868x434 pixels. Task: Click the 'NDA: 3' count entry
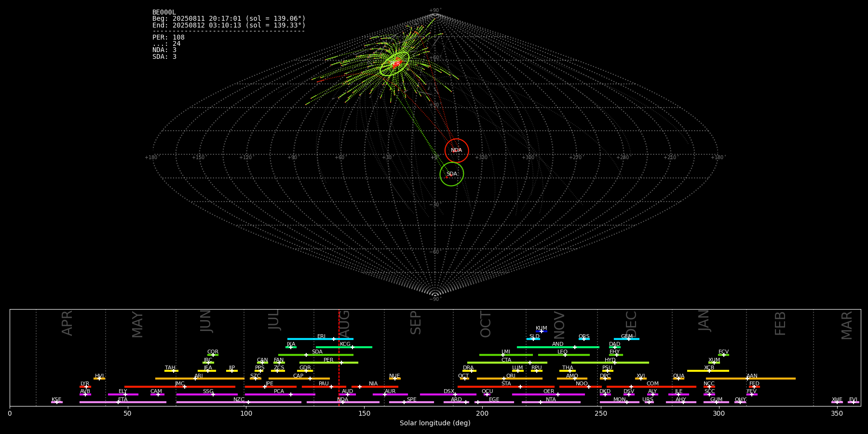coord(164,50)
